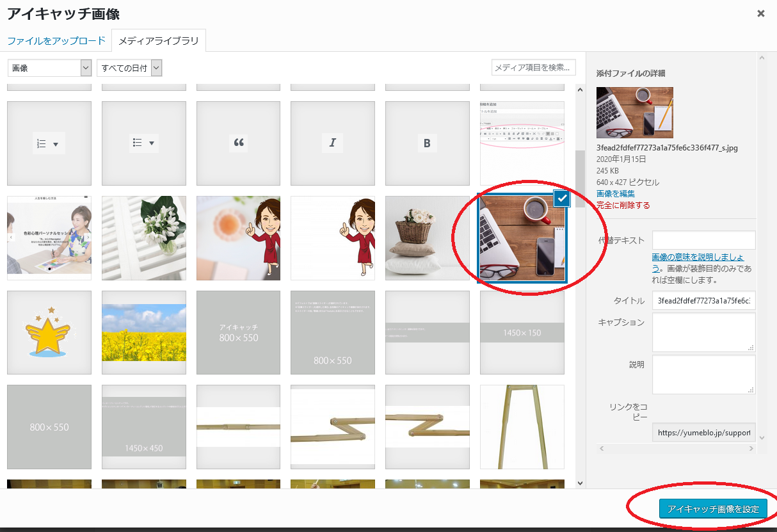Close the アイキャッチ画像 dialog
The height and width of the screenshot is (532, 777).
tap(761, 13)
